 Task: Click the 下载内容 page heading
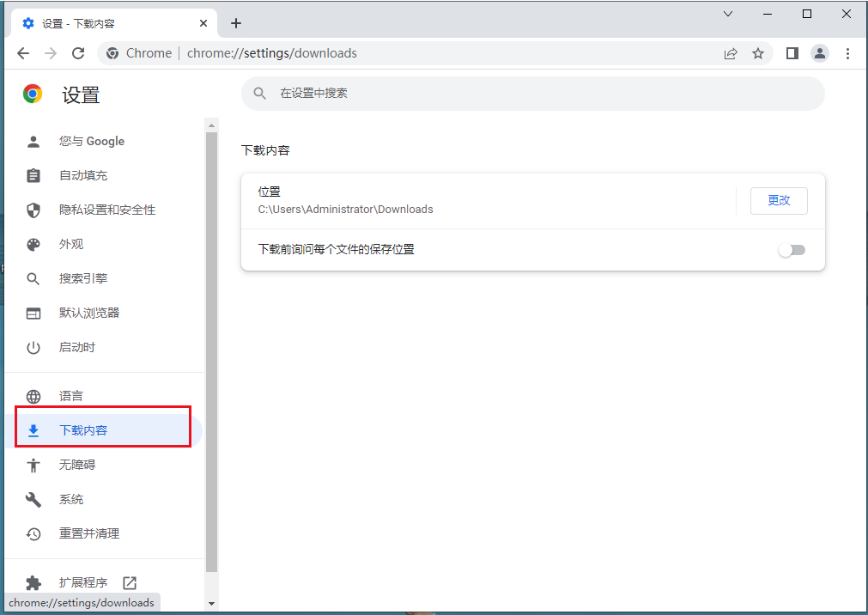pyautogui.click(x=265, y=150)
